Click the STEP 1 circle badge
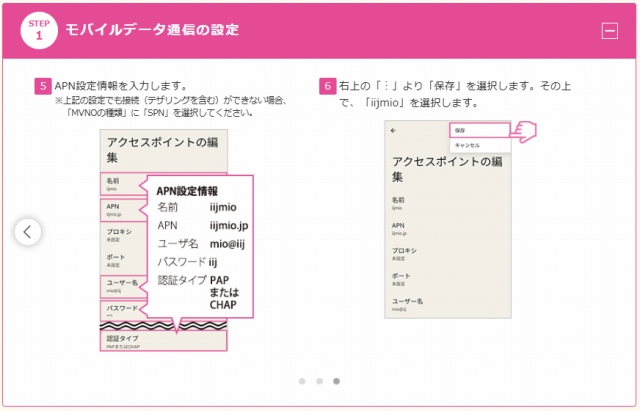 coord(39,31)
